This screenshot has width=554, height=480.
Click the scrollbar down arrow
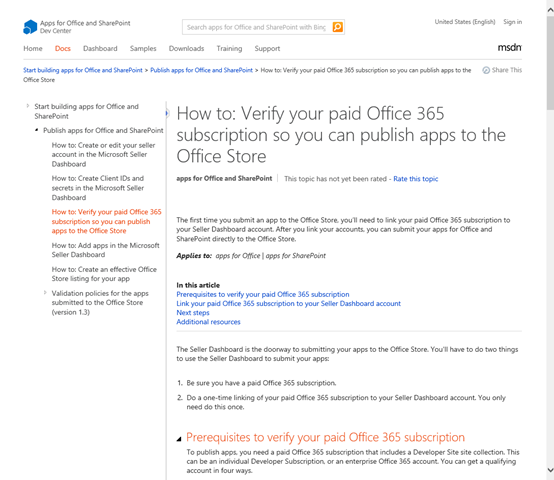pos(550,470)
